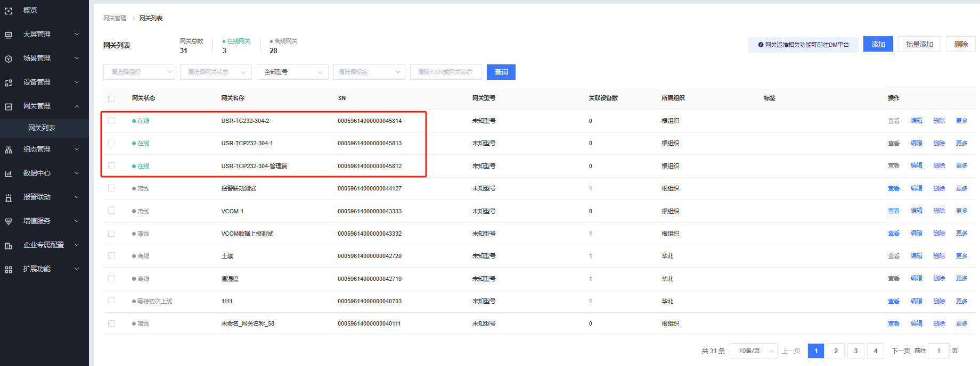Click the 概览 overview icon in sidebar
This screenshot has width=980, height=366.
(9, 11)
